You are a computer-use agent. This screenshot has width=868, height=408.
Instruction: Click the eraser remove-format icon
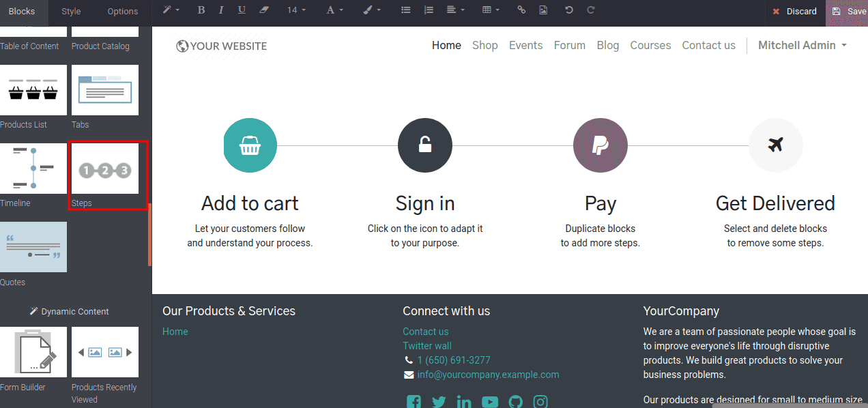pyautogui.click(x=264, y=10)
